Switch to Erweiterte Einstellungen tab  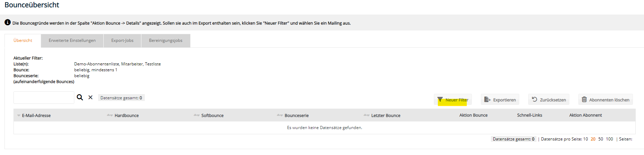pos(72,40)
